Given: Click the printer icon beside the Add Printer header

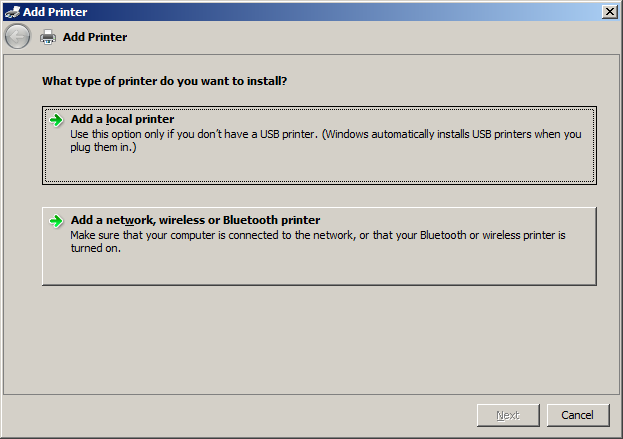Looking at the screenshot, I should point(48,37).
